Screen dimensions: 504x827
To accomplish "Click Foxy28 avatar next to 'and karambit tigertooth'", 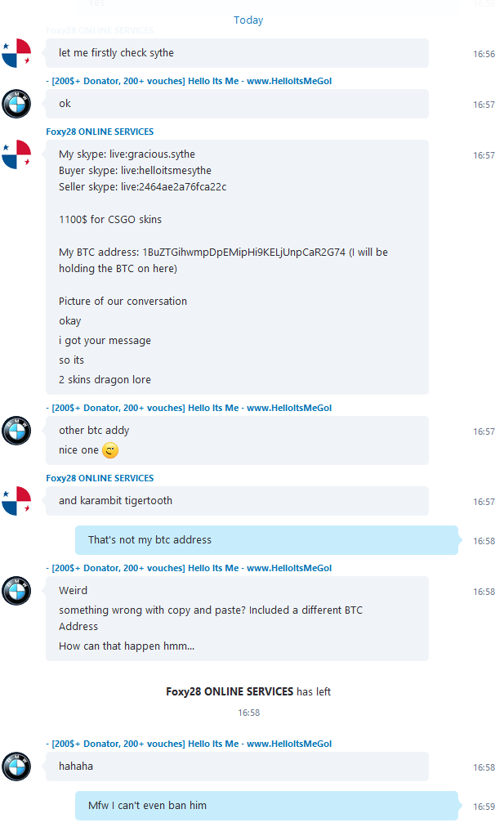I will click(16, 500).
